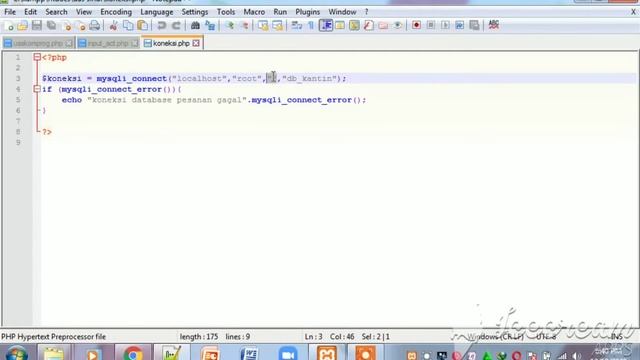This screenshot has height=360, width=640.
Task: Click the Zoom Out toolbar icon
Action: [x=244, y=26]
